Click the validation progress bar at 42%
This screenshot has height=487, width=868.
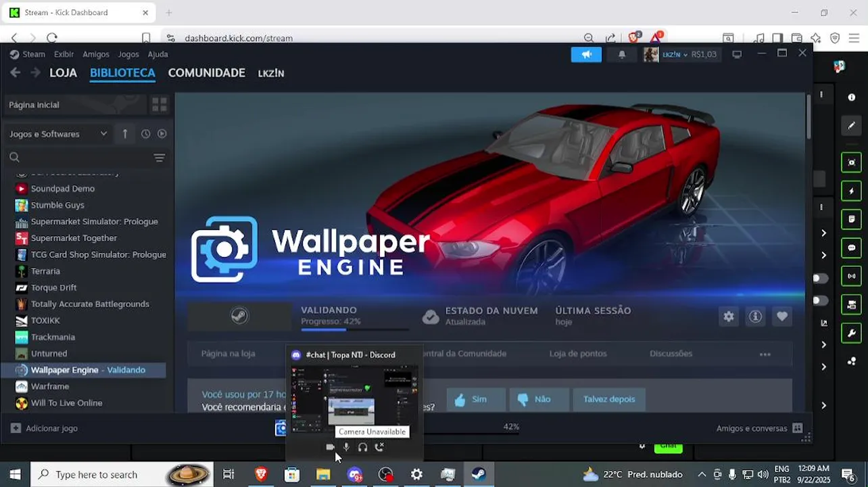click(x=355, y=329)
